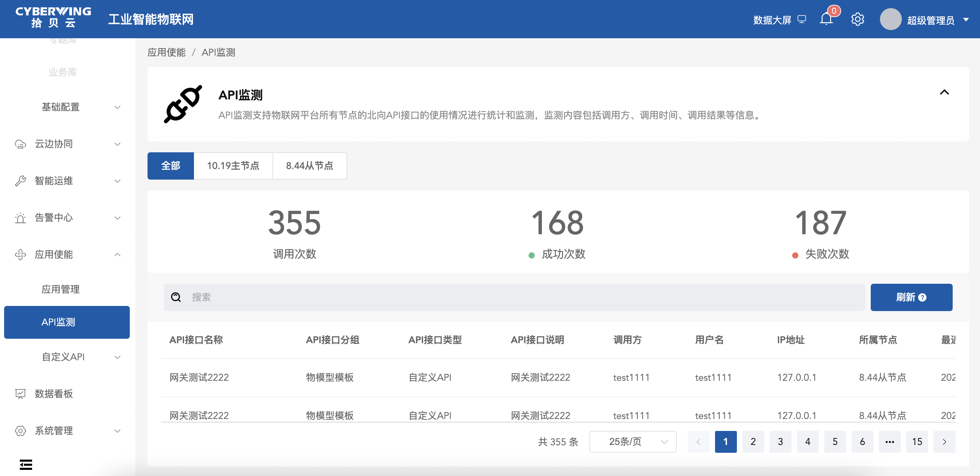Switch to the 8.44从节点 tab

click(309, 166)
